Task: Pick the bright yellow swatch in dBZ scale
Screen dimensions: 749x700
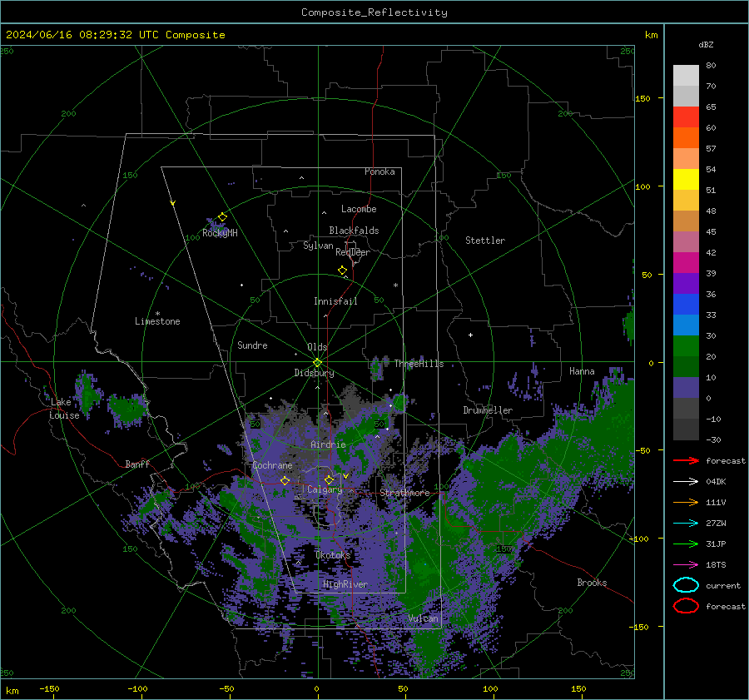Action: [686, 179]
